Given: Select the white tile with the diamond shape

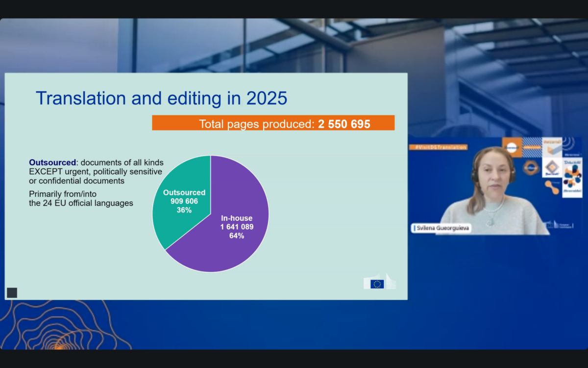Looking at the screenshot, I should (x=552, y=167).
